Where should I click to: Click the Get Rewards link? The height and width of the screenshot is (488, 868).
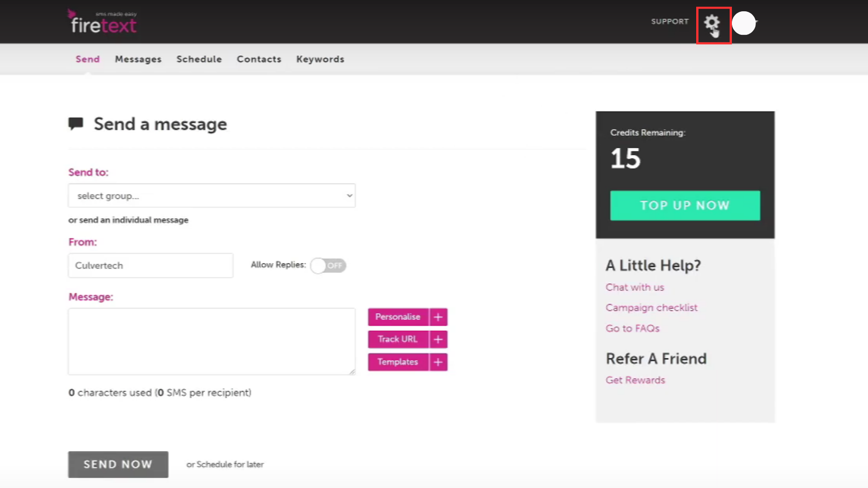(635, 380)
